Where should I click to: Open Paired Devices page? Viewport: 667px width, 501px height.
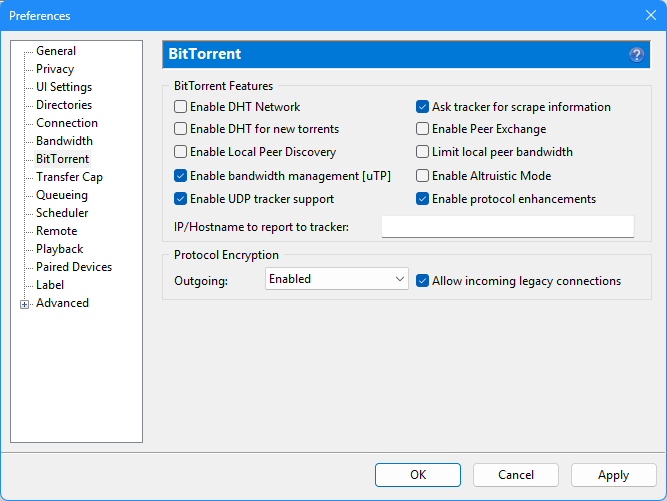74,267
